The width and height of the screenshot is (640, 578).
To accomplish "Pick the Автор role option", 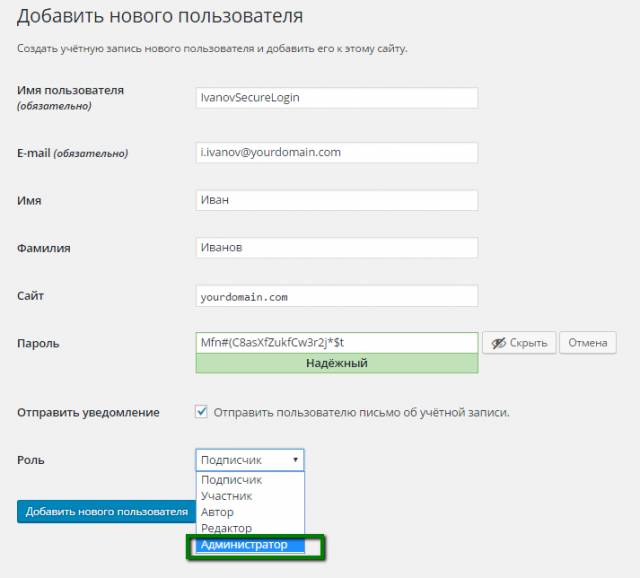I will pos(217,512).
